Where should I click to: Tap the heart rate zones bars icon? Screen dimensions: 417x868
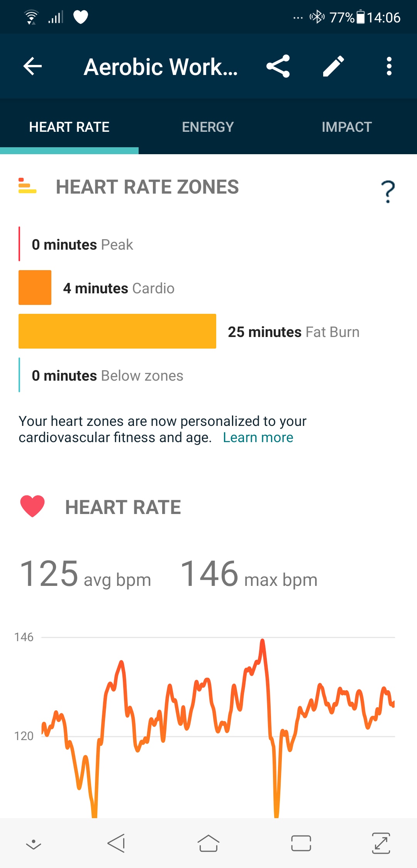pos(27,186)
